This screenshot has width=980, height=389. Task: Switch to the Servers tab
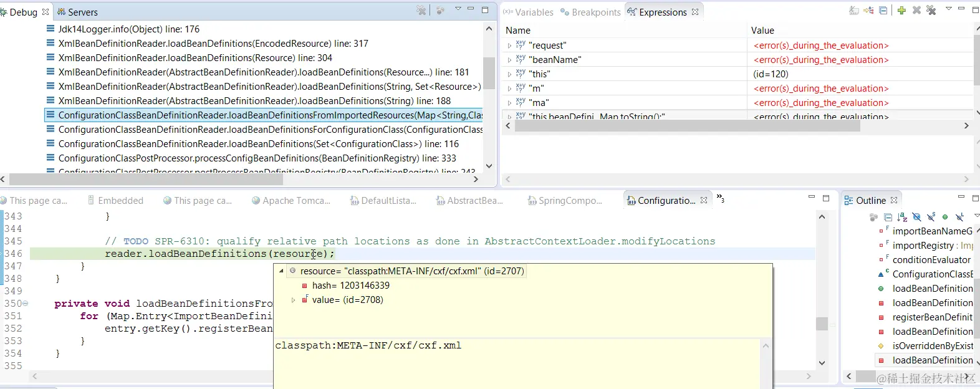tap(77, 12)
